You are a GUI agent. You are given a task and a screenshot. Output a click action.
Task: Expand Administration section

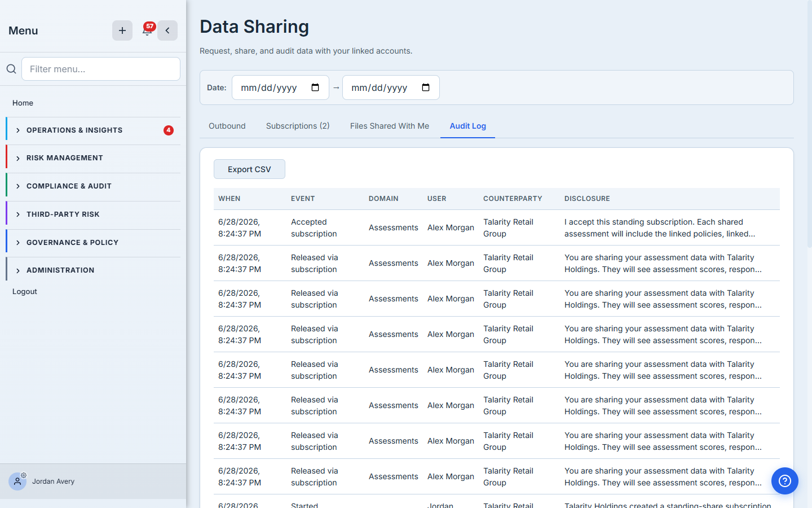point(94,270)
